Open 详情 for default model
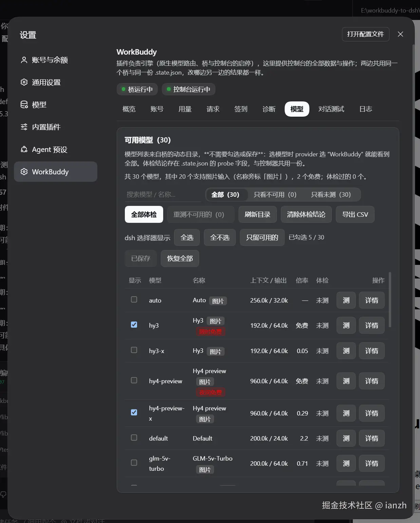The image size is (420, 523). 372,438
